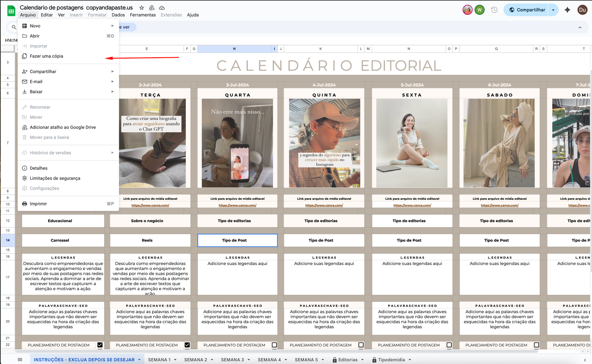592x364 pixels.
Task: Click the Du account avatar
Action: point(582,10)
